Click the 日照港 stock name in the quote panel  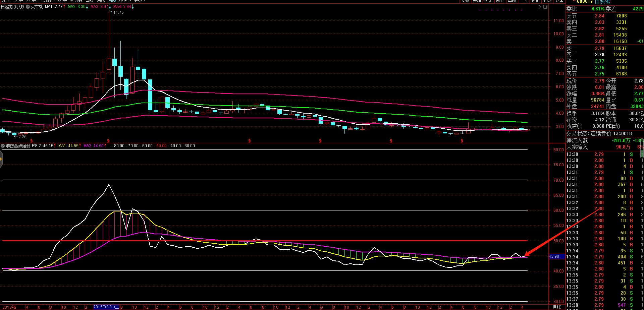coord(602,2)
